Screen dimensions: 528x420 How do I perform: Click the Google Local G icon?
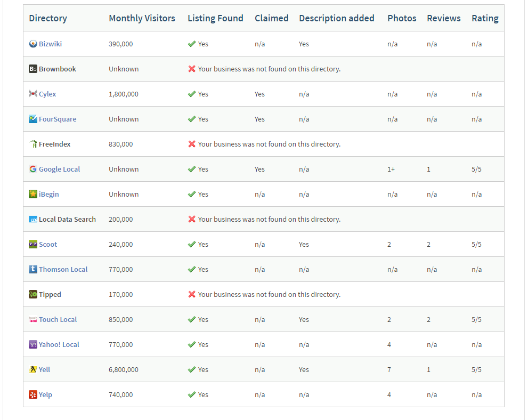[33, 169]
